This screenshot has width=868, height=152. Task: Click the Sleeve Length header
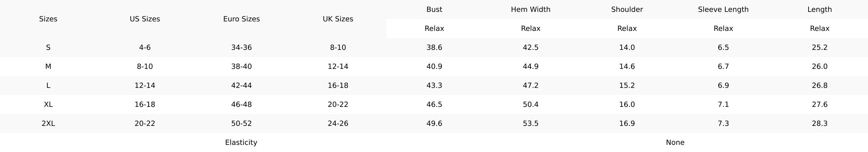click(723, 9)
